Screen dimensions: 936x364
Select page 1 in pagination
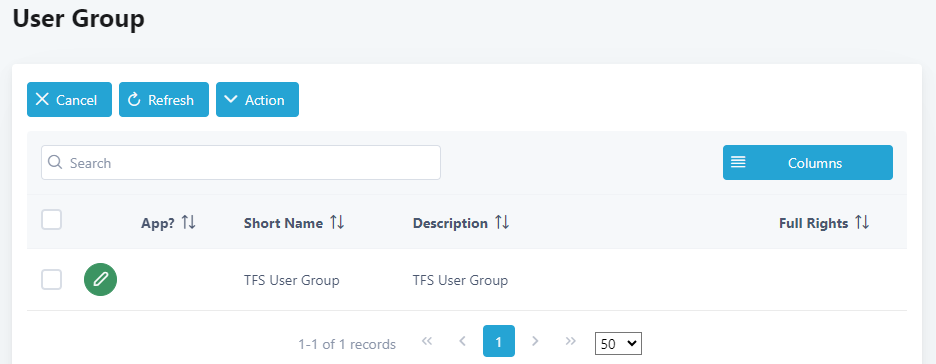point(498,341)
